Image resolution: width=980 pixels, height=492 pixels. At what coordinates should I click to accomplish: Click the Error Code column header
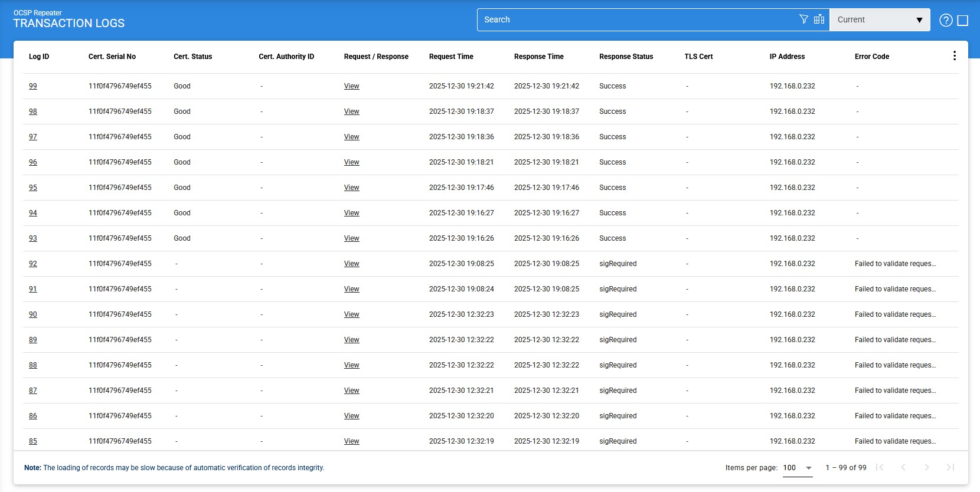point(871,57)
